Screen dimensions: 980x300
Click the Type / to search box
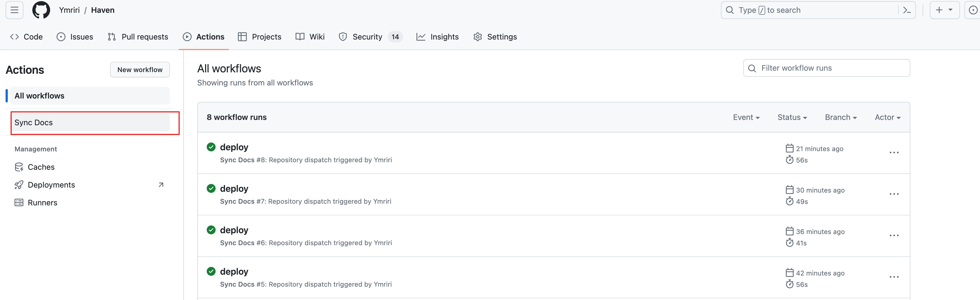click(818, 10)
